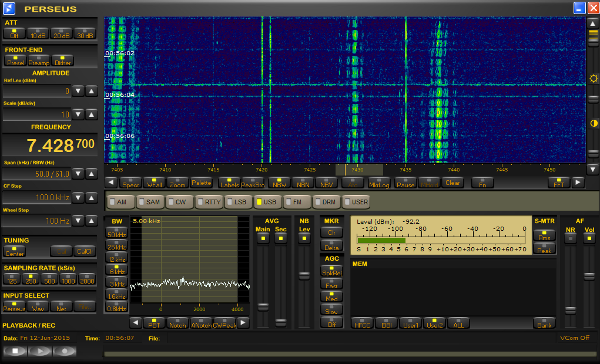
Task: Set attenuator to 30 dB
Action: tap(85, 33)
